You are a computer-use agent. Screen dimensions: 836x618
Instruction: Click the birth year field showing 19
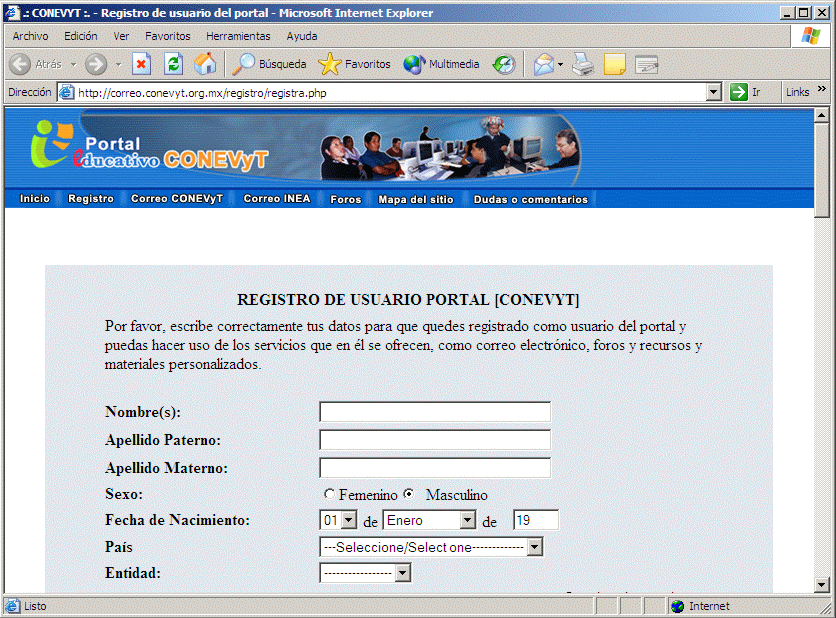pos(536,520)
